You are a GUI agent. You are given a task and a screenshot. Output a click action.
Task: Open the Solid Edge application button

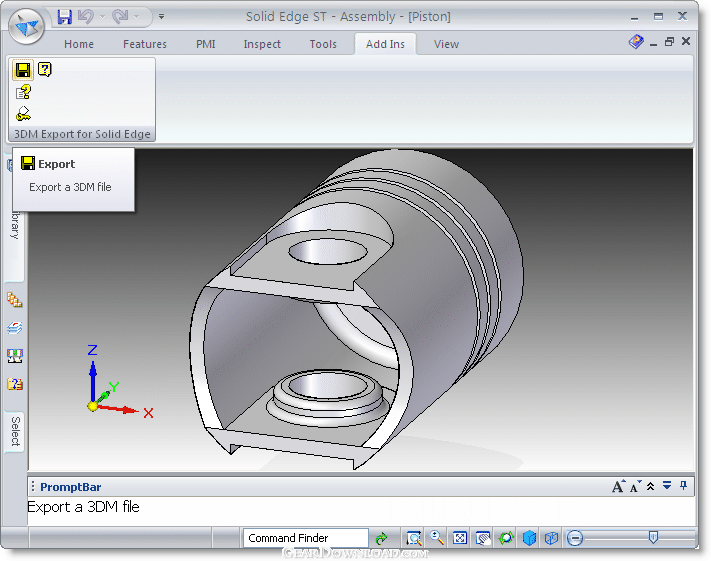[26, 26]
